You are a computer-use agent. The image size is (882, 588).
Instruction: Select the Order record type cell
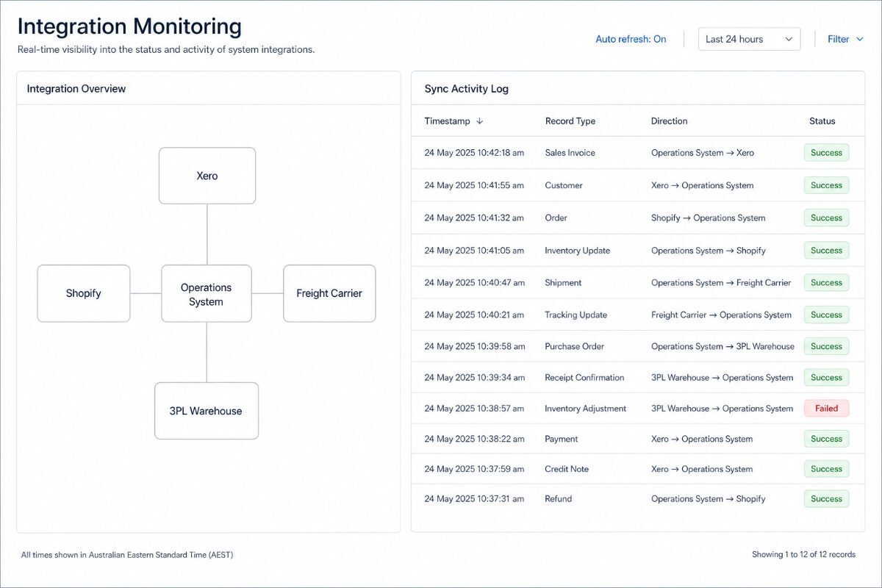pyautogui.click(x=556, y=218)
